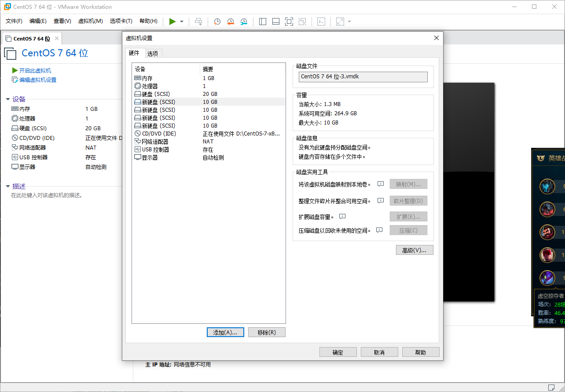The image size is (565, 392).
Task: Select 内存 row in settings device list
Action: pos(209,78)
